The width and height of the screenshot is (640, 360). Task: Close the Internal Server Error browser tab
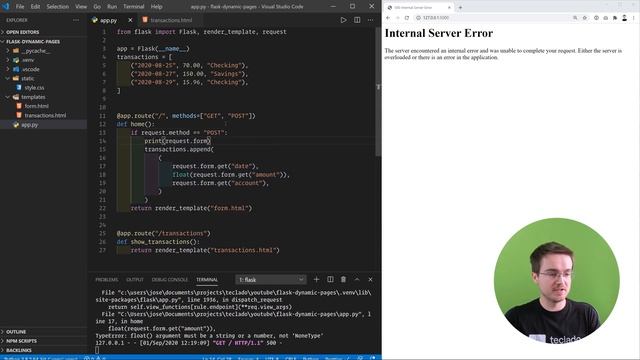449,7
